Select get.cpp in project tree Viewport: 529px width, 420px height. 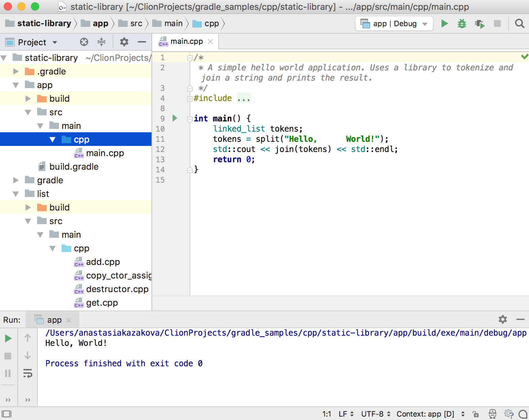pos(102,303)
